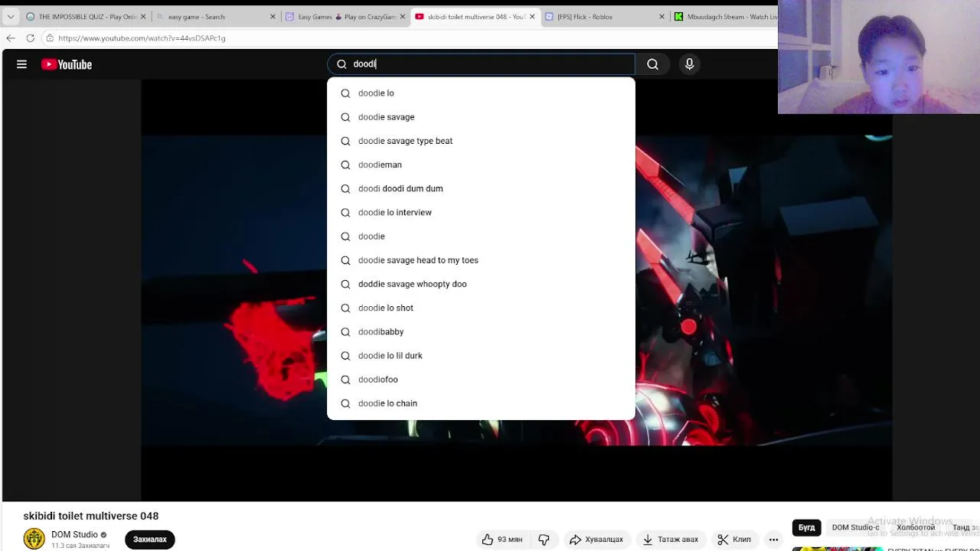The height and width of the screenshot is (551, 980).
Task: Select the Холбоотой filter chip
Action: point(916,527)
